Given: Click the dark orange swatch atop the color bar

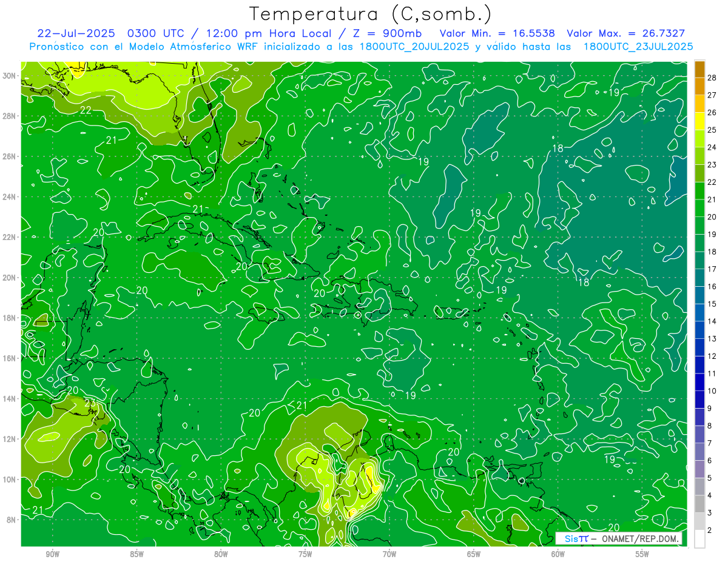Looking at the screenshot, I should (x=699, y=69).
